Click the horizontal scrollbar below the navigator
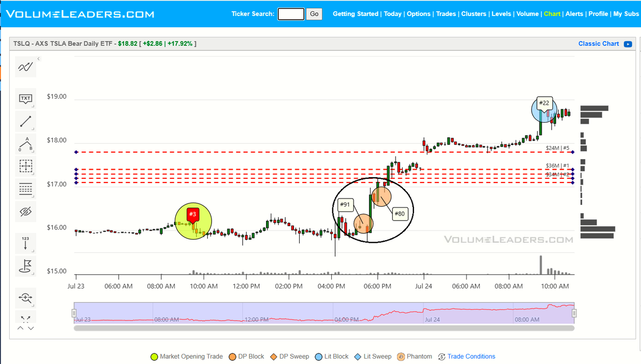This screenshot has height=364, width=641. (324, 328)
